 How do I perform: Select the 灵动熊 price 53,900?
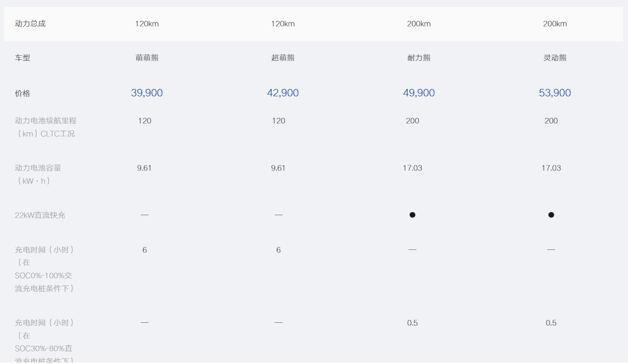coord(555,93)
